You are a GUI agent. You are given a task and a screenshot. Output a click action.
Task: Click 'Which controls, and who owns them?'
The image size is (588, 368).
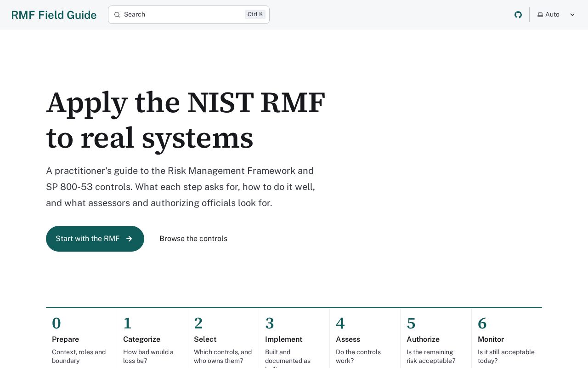coord(223,356)
